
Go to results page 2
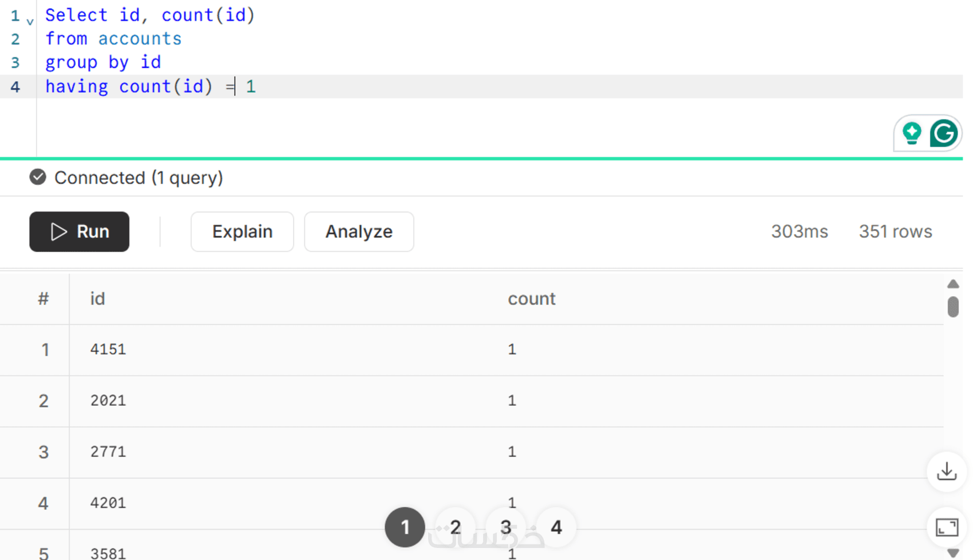click(x=456, y=527)
